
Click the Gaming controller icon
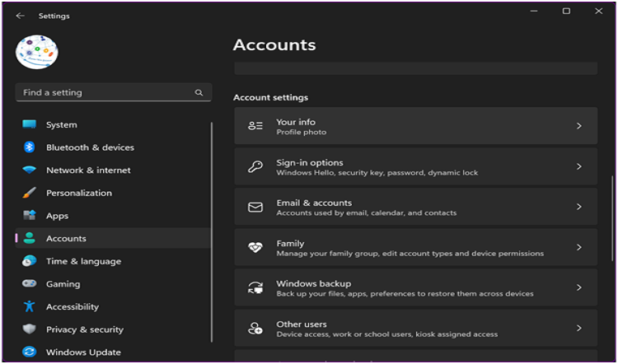30,284
